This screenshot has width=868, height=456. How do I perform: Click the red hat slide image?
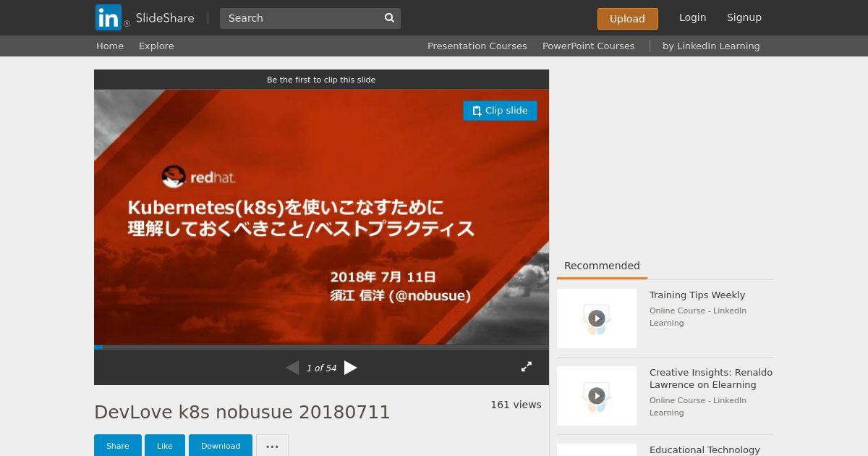click(x=321, y=217)
